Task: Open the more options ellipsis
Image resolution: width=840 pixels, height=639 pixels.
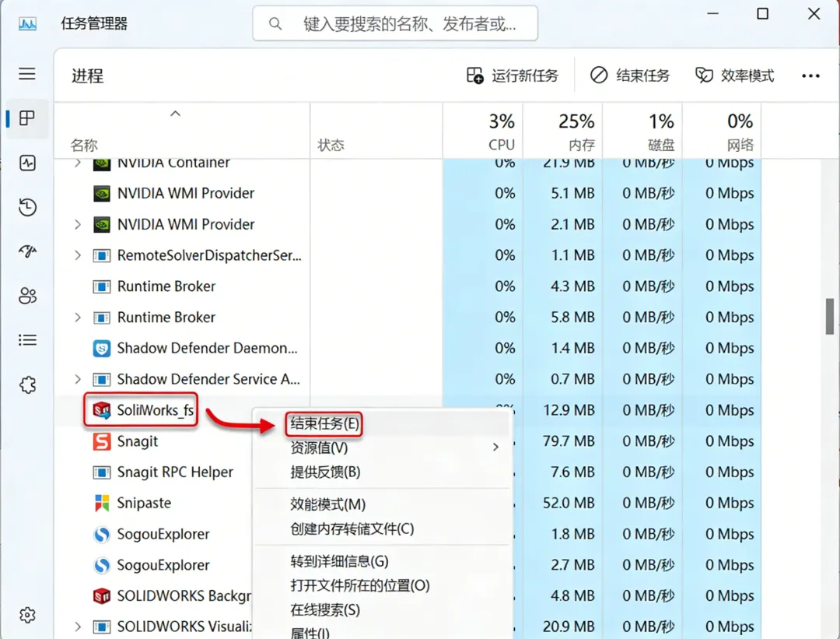Action: pos(810,75)
